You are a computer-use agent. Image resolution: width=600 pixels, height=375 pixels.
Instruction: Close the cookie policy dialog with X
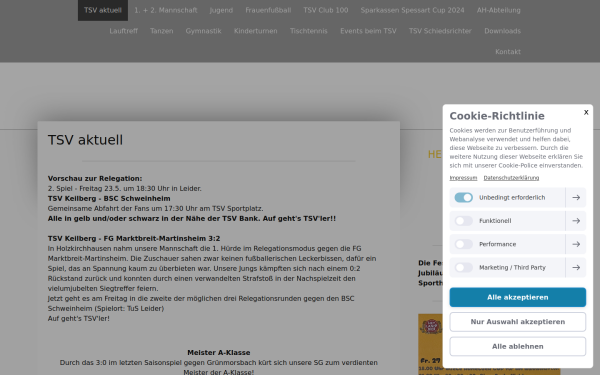point(586,112)
